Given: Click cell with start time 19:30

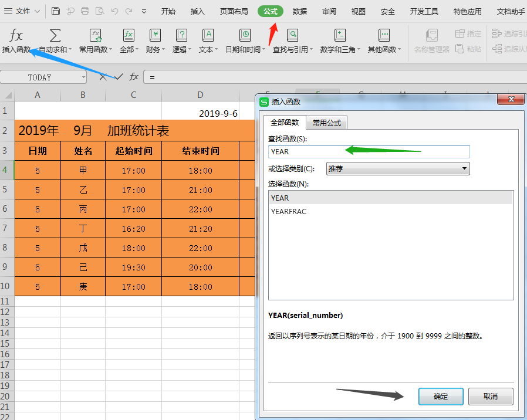Looking at the screenshot, I should click(x=133, y=267).
